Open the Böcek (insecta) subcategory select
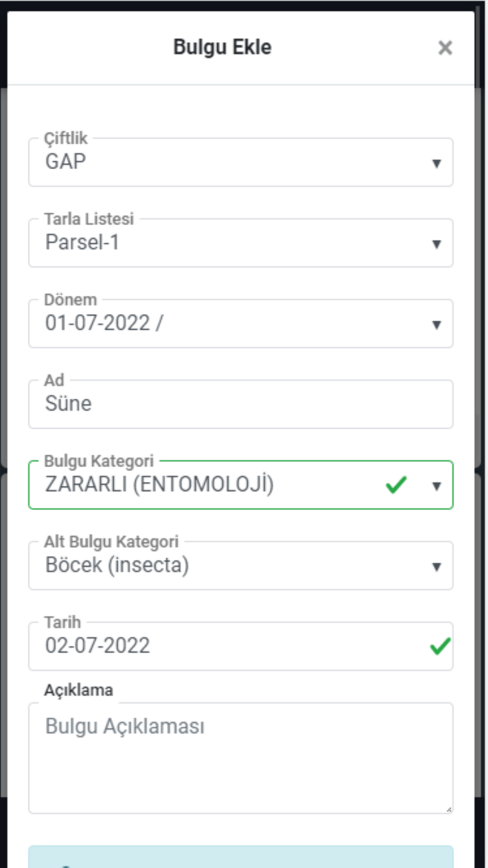This screenshot has height=868, width=488. pyautogui.click(x=220, y=566)
